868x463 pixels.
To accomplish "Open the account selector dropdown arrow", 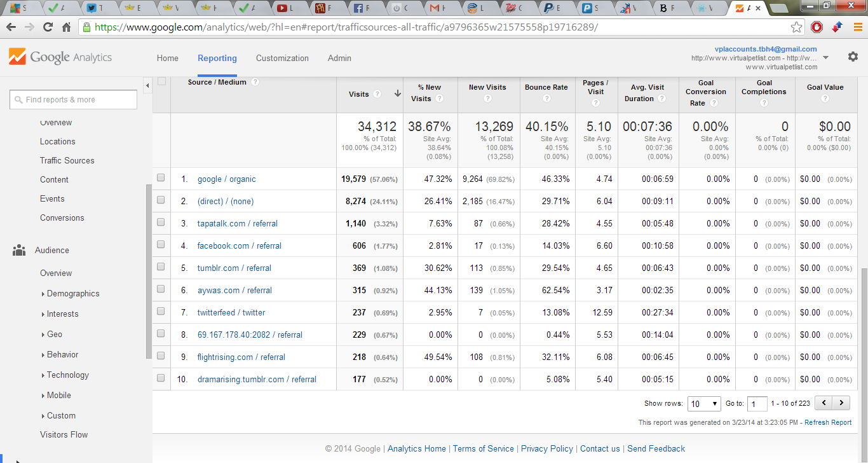I will tap(825, 58).
